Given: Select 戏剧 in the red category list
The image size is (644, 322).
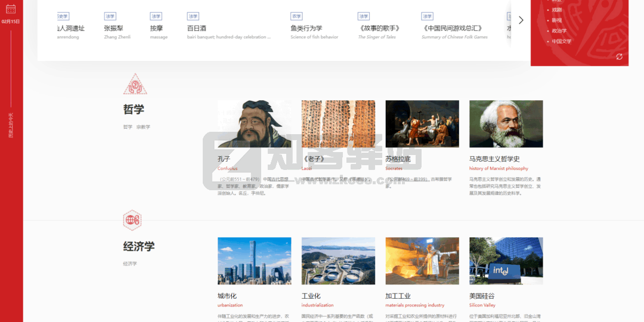Looking at the screenshot, I should (556, 10).
